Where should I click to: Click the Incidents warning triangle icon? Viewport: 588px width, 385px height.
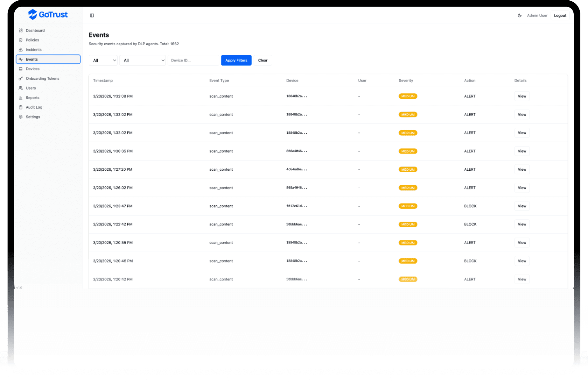(21, 50)
